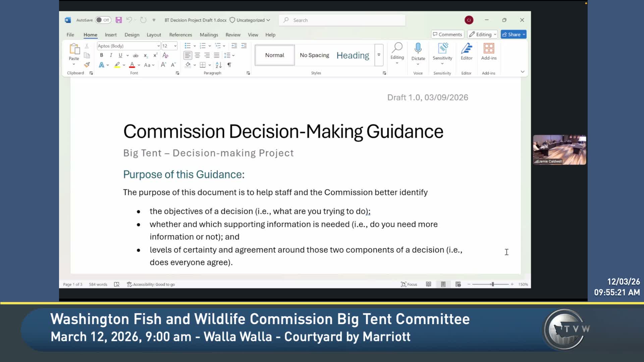Click in the Search box
Image resolution: width=644 pixels, height=362 pixels.
(342, 20)
